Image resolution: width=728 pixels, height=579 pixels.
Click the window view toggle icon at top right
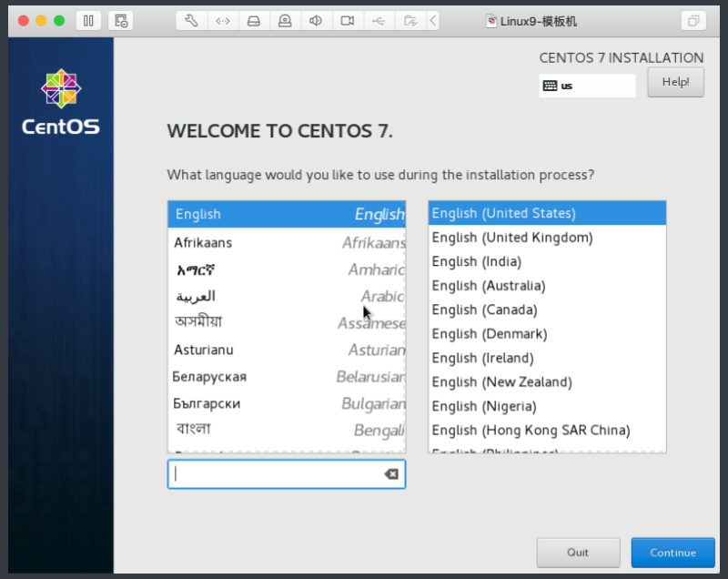[x=693, y=21]
